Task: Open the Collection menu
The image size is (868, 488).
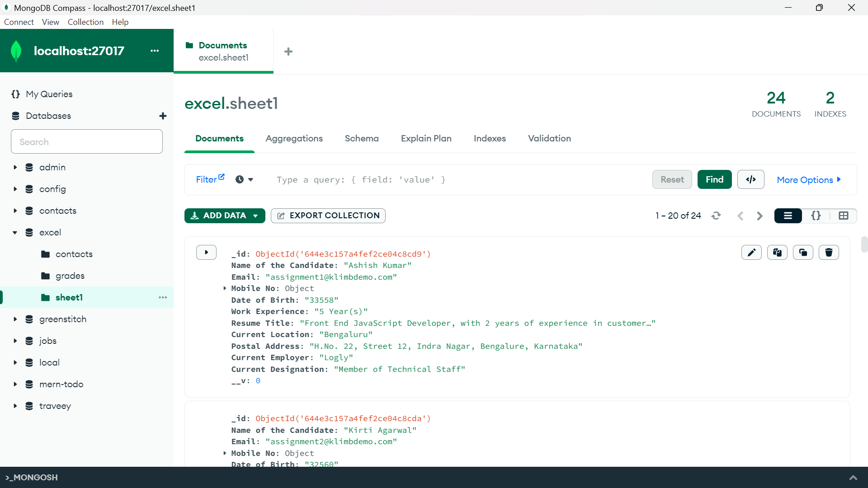Action: tap(85, 22)
